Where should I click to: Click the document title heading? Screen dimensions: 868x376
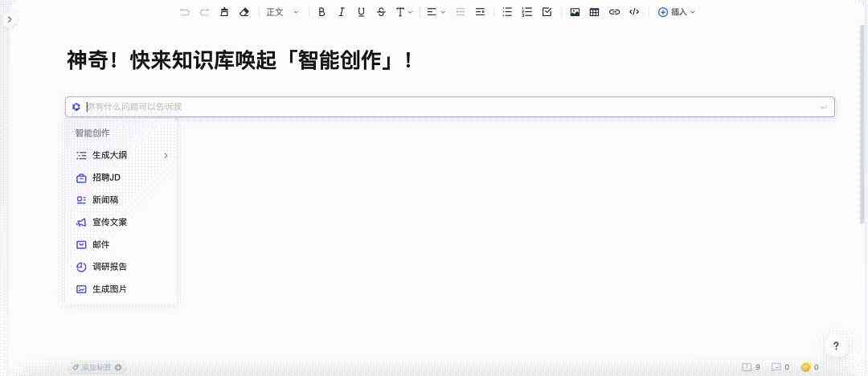[x=240, y=60]
